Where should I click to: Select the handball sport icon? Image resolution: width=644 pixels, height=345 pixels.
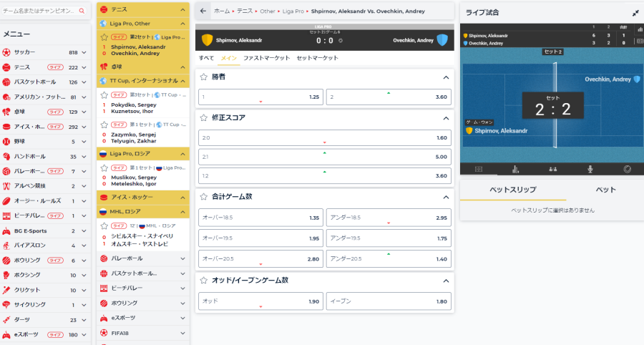(x=6, y=157)
